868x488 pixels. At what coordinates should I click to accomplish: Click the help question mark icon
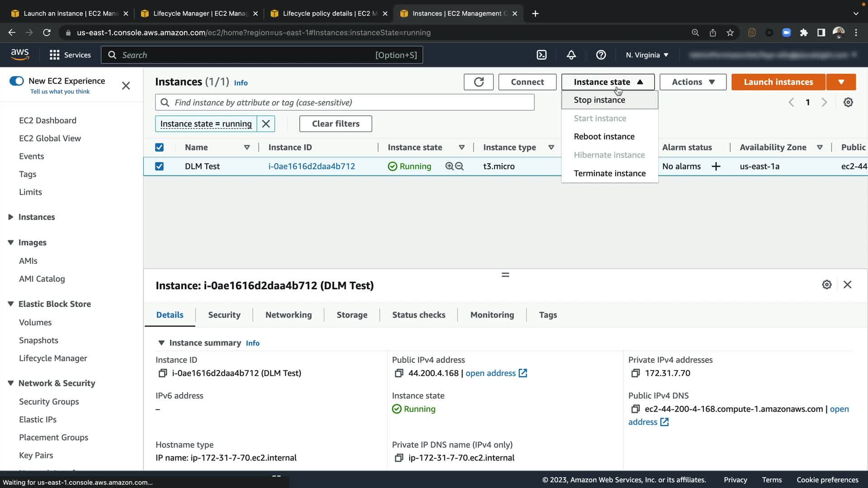(601, 55)
